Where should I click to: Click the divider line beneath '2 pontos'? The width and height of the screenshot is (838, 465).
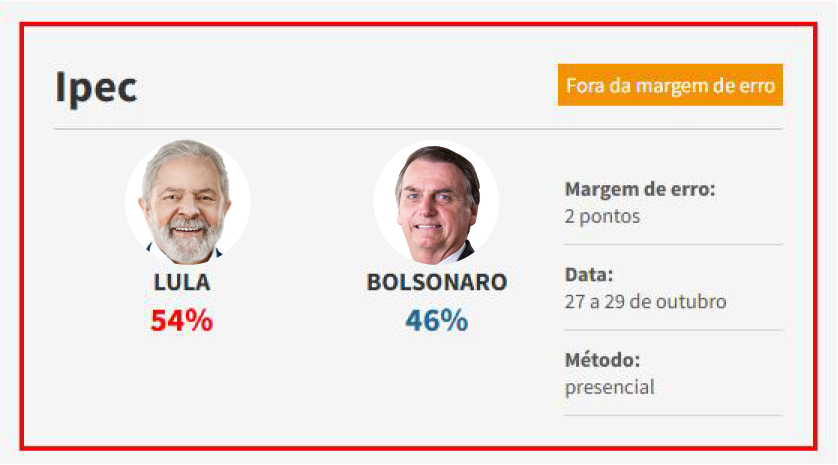[x=673, y=244]
